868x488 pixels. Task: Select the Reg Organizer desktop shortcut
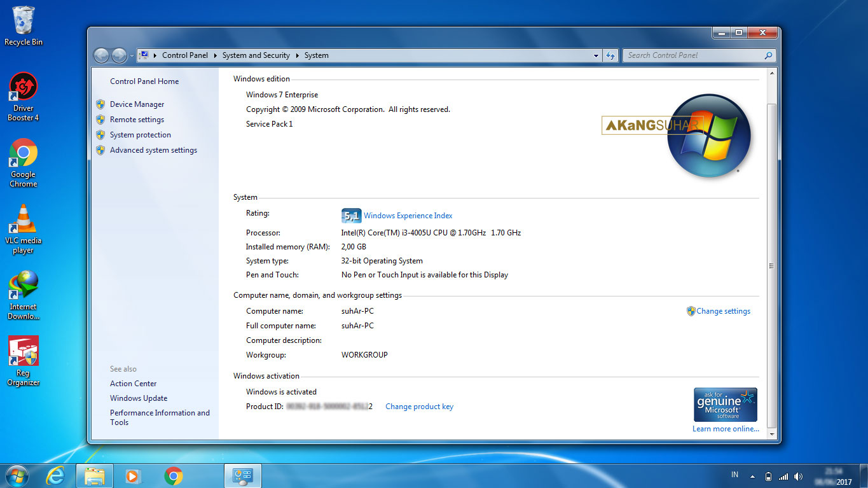click(24, 361)
